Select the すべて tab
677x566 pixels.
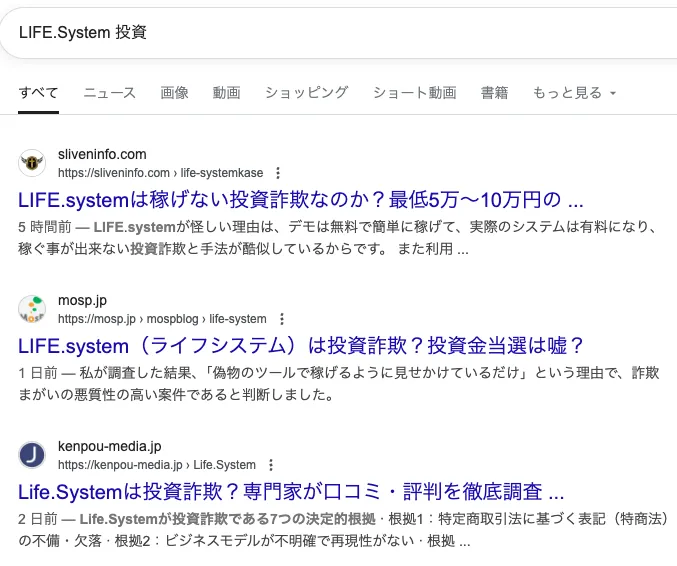[38, 93]
